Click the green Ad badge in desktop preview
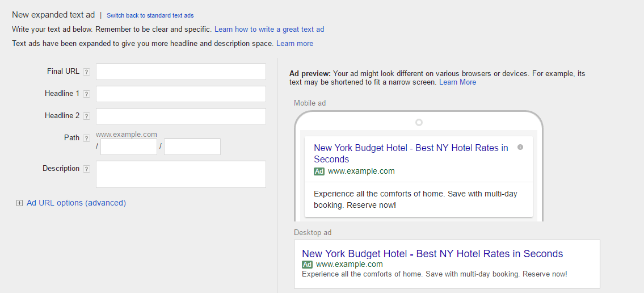644x293 pixels. click(x=307, y=265)
